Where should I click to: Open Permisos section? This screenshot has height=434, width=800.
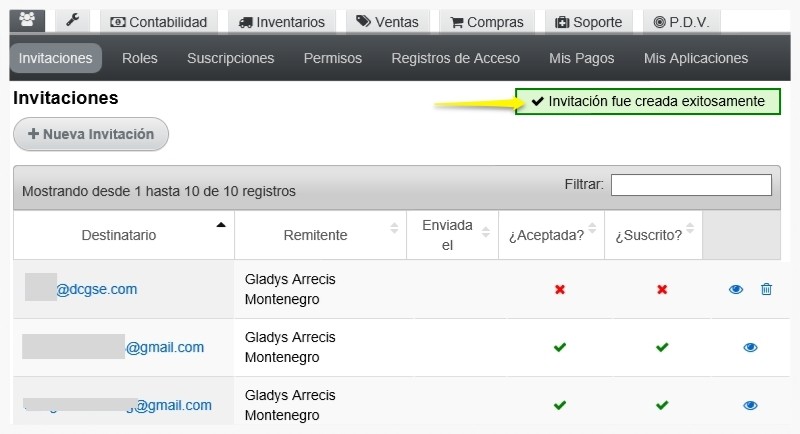click(x=333, y=58)
